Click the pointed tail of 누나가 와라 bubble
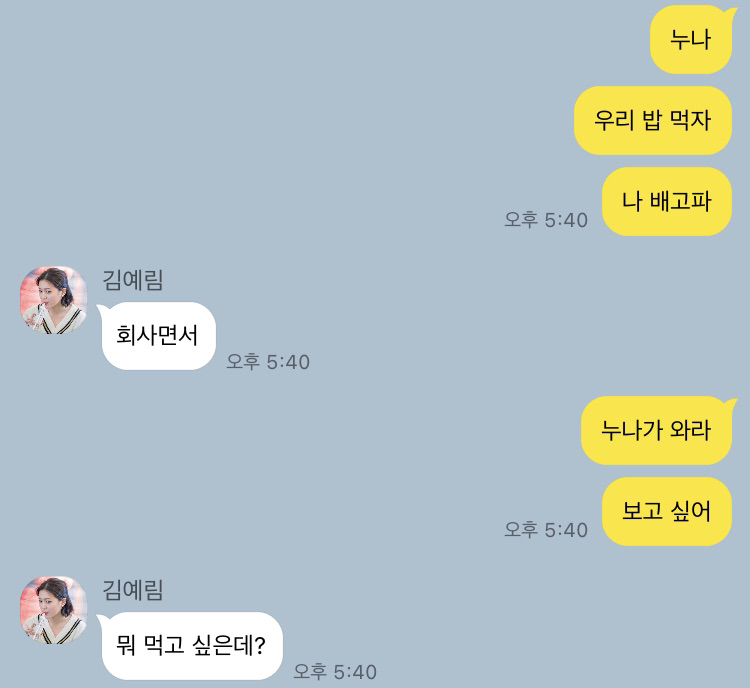Viewport: 750px width, 688px height. coord(732,405)
